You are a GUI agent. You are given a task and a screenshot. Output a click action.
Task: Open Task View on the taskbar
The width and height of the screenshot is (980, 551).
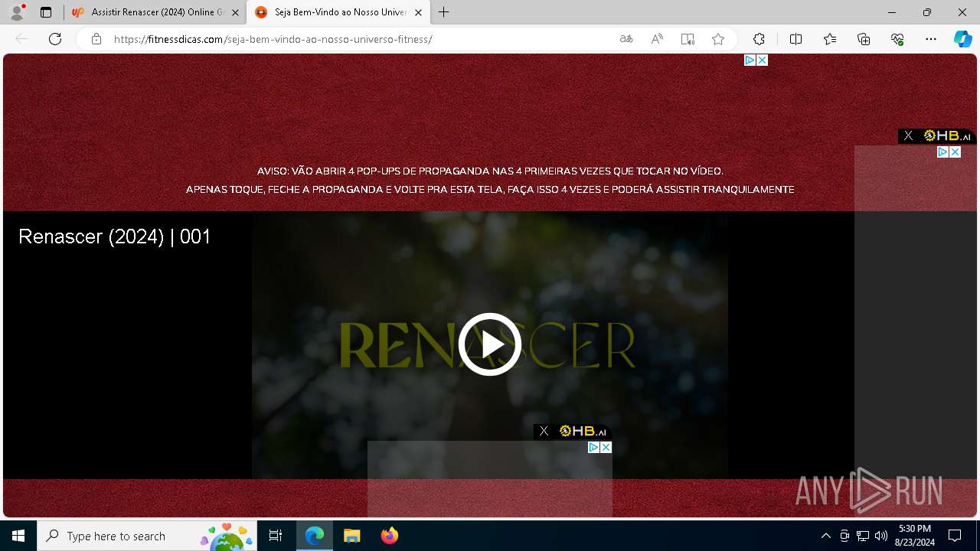pos(276,536)
